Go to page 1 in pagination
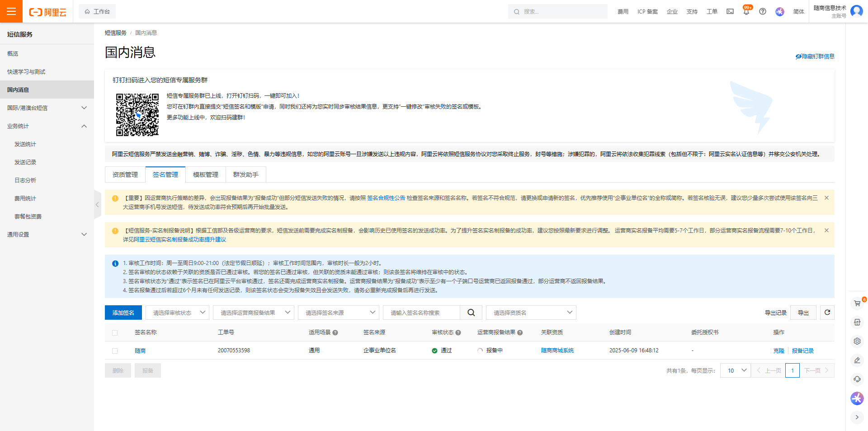The height and width of the screenshot is (431, 868). (793, 370)
